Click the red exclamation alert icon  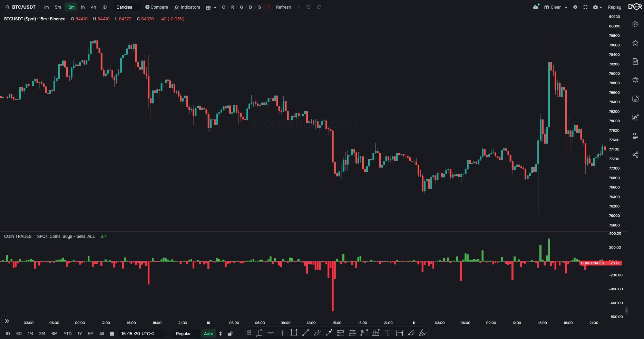269,7
